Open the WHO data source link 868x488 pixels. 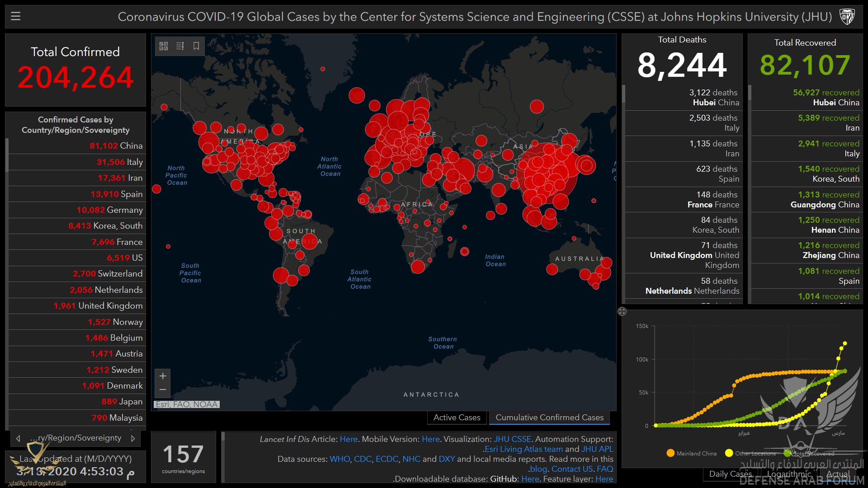pyautogui.click(x=340, y=459)
